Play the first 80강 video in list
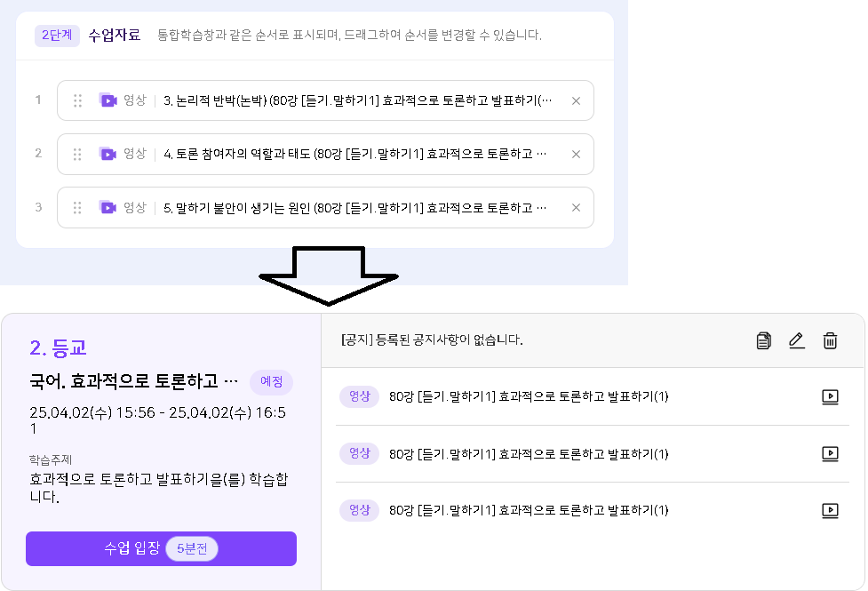868x591 pixels. [830, 397]
